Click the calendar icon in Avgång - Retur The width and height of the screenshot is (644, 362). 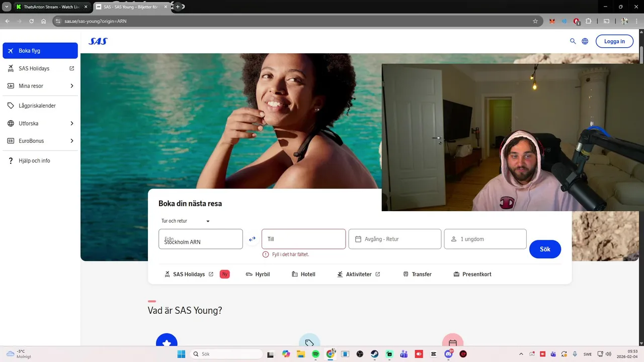click(358, 239)
